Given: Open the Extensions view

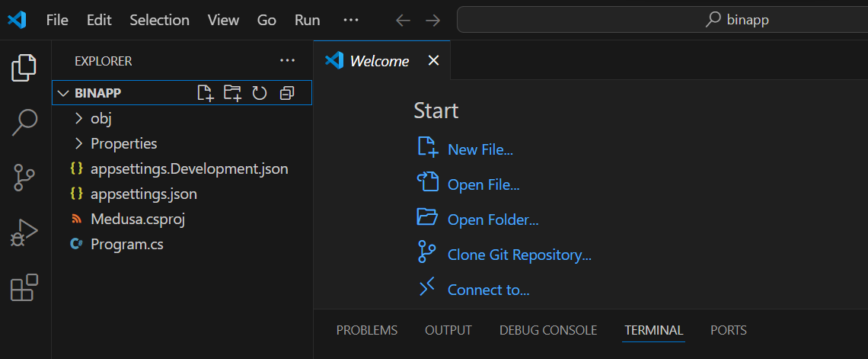Looking at the screenshot, I should (x=24, y=287).
